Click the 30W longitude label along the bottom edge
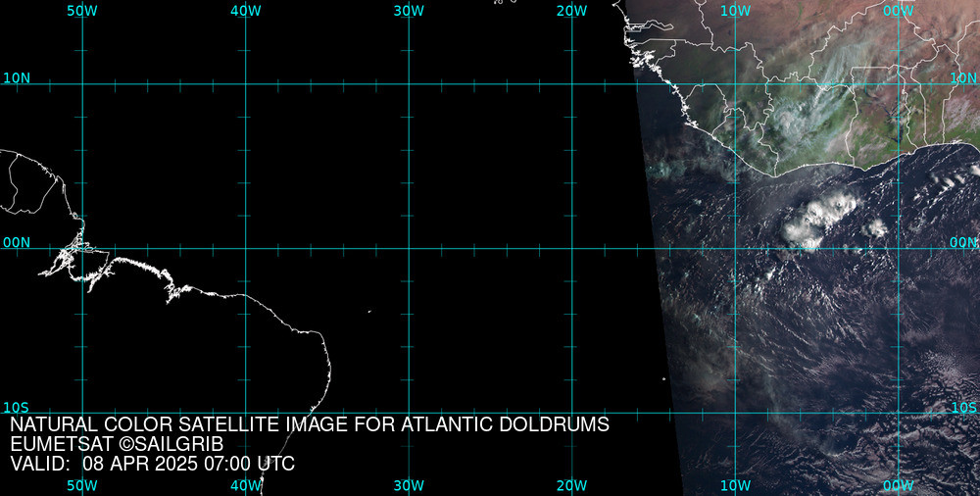 pyautogui.click(x=410, y=486)
